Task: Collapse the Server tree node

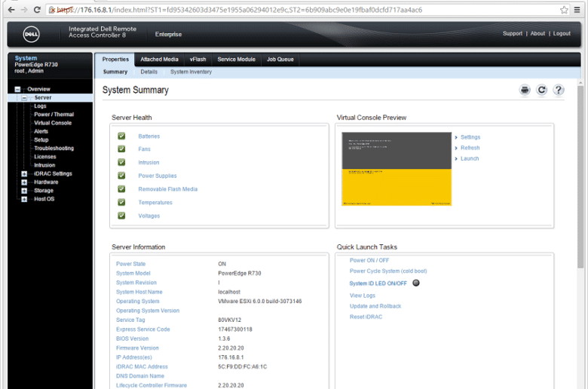Action: click(24, 98)
